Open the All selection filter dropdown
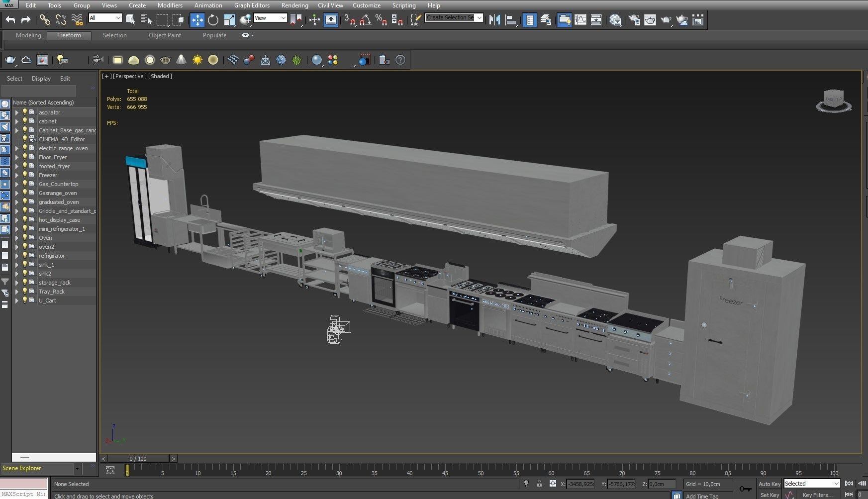The image size is (868, 499). (x=105, y=18)
